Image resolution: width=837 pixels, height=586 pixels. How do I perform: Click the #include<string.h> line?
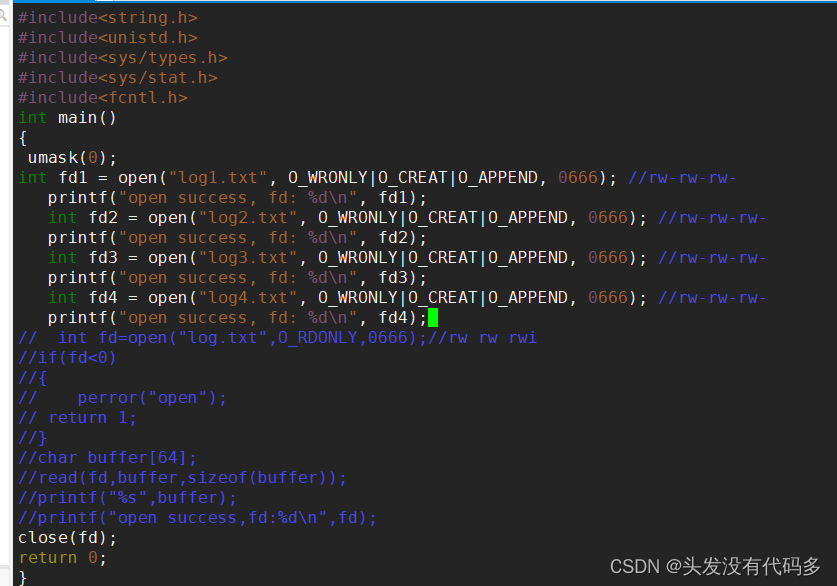click(x=108, y=18)
